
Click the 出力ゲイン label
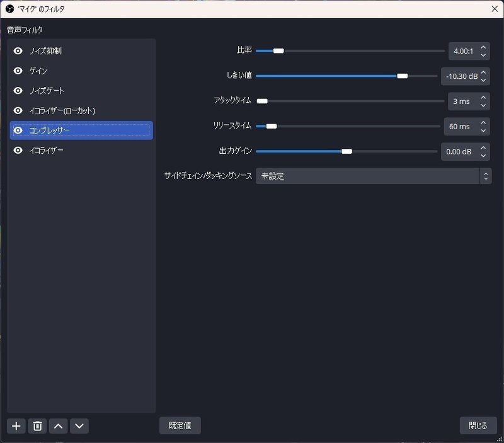point(235,151)
